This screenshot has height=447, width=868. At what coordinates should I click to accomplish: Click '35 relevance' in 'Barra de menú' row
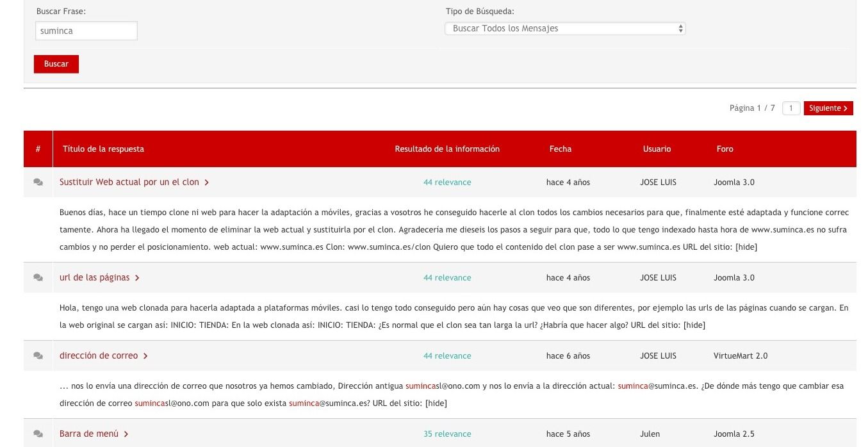[x=447, y=434]
